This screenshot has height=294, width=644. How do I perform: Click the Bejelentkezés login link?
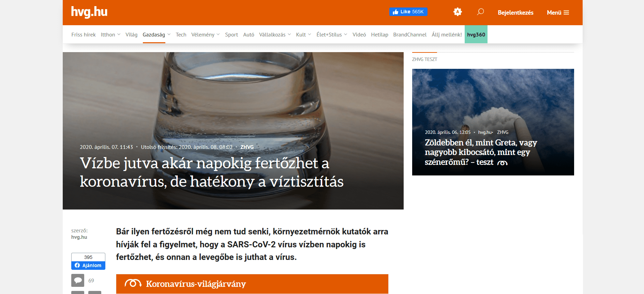tap(515, 13)
